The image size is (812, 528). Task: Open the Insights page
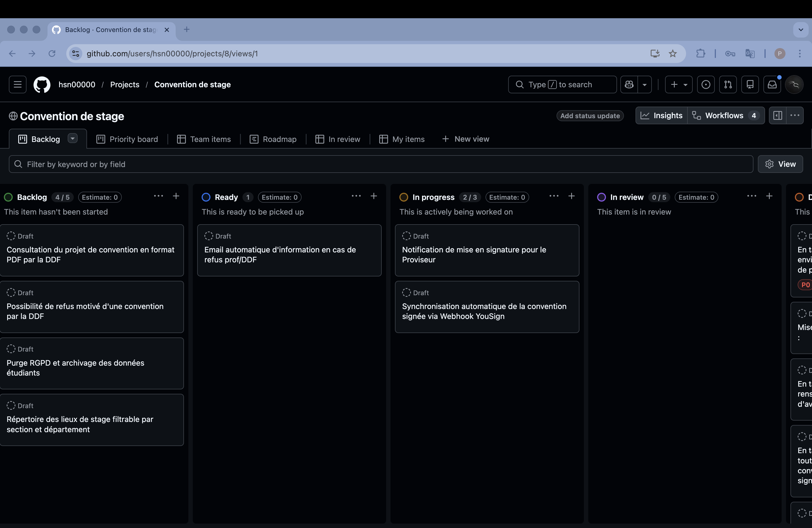click(661, 116)
